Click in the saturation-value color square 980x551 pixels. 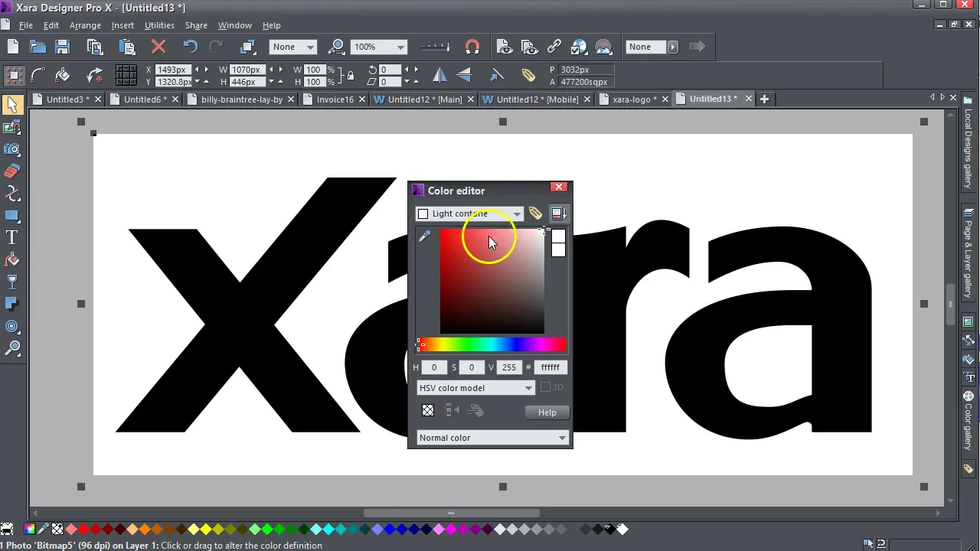(492, 281)
